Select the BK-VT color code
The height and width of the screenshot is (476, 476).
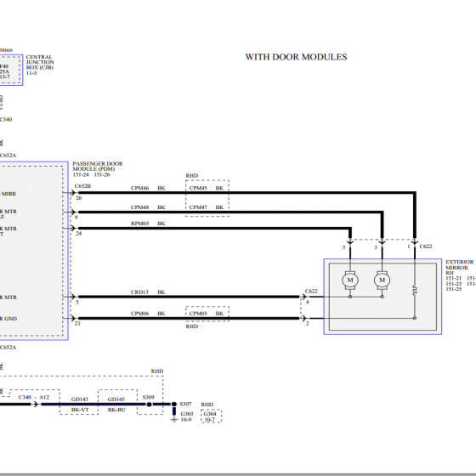[80, 410]
